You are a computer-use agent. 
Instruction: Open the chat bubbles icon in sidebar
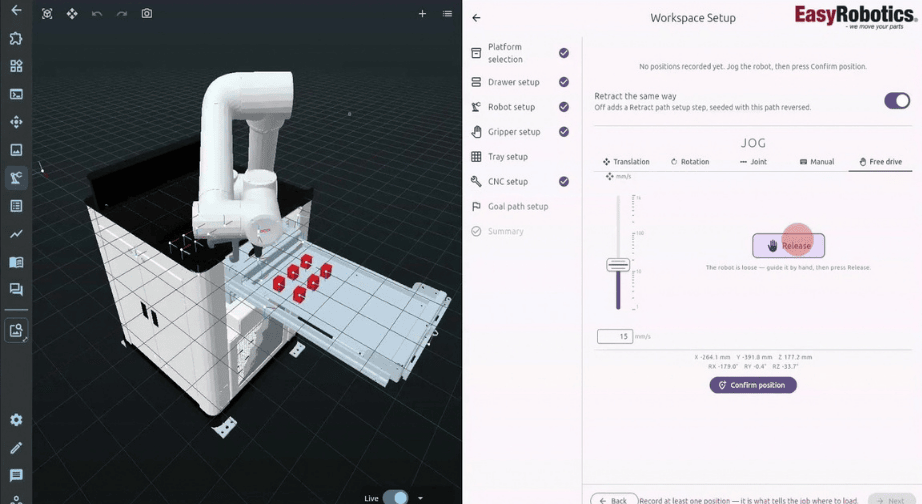16,289
